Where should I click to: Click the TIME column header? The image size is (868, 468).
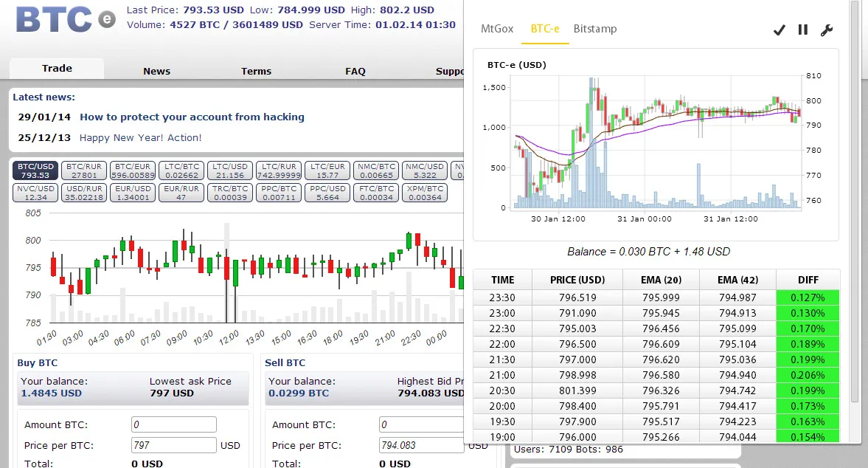pos(503,281)
